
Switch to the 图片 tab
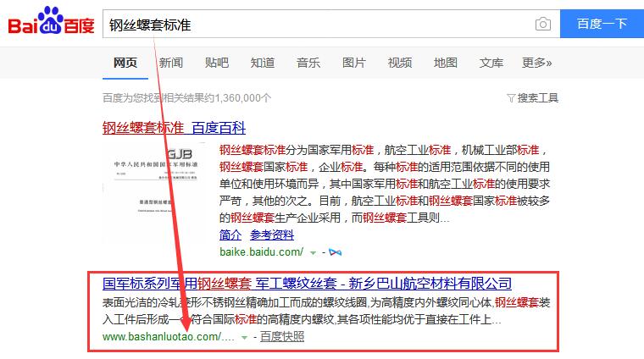tap(353, 63)
